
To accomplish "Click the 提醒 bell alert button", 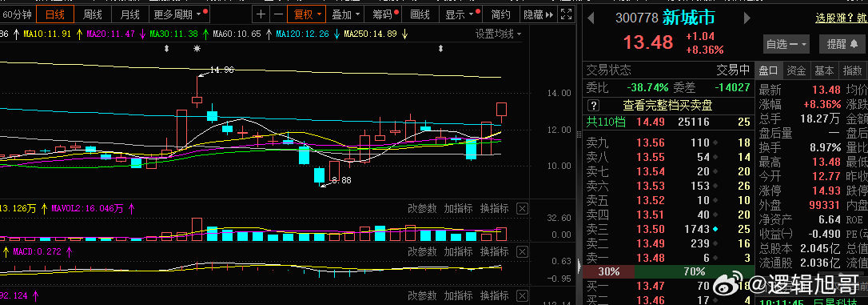I will pyautogui.click(x=842, y=44).
